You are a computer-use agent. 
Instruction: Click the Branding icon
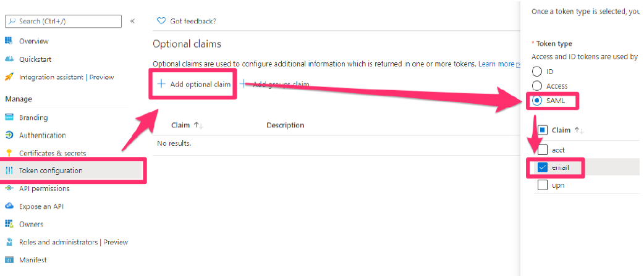tap(9, 117)
